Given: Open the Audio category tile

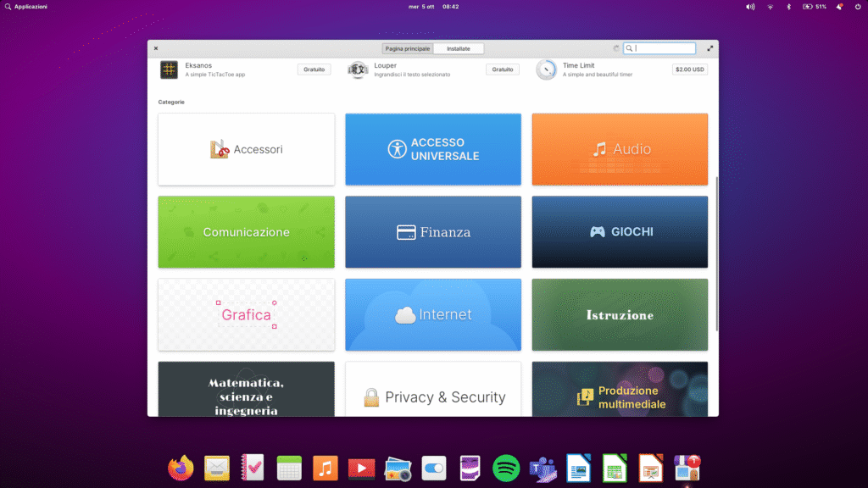Looking at the screenshot, I should pyautogui.click(x=620, y=149).
